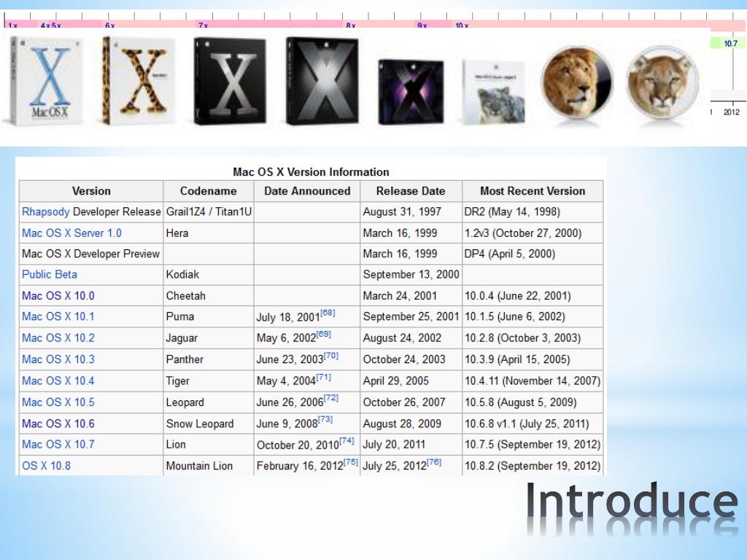This screenshot has height=560, width=747.
Task: Click footnote reference [76]
Action: pos(434,462)
